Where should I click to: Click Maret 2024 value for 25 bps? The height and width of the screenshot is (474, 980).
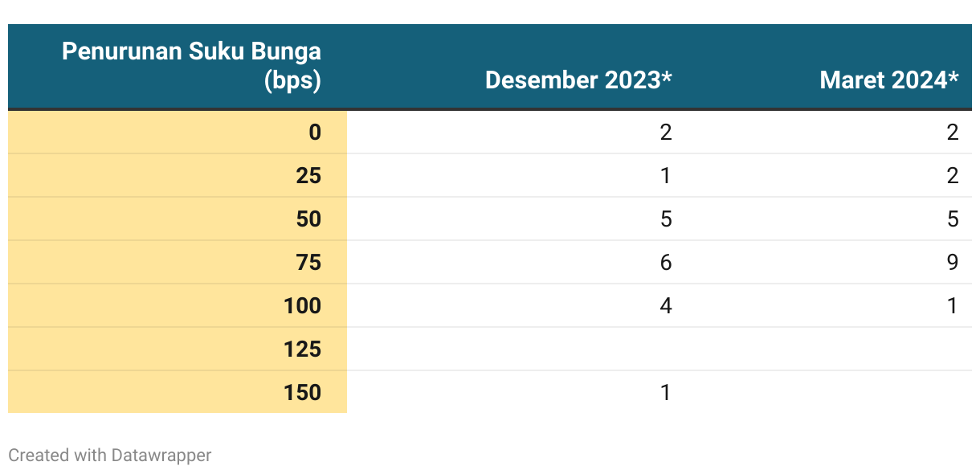(x=952, y=176)
